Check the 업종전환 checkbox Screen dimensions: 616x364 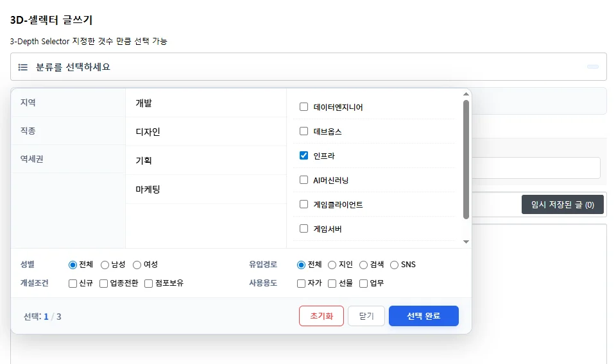[x=104, y=283]
